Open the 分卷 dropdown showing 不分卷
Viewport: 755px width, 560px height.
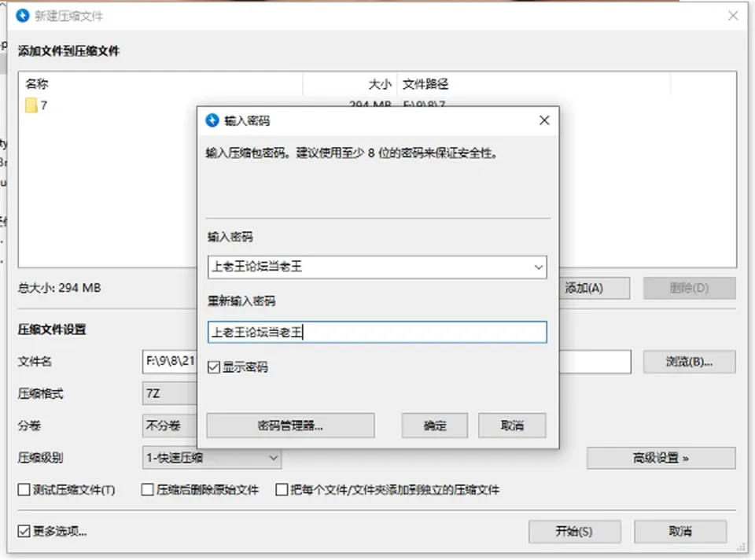pyautogui.click(x=170, y=426)
